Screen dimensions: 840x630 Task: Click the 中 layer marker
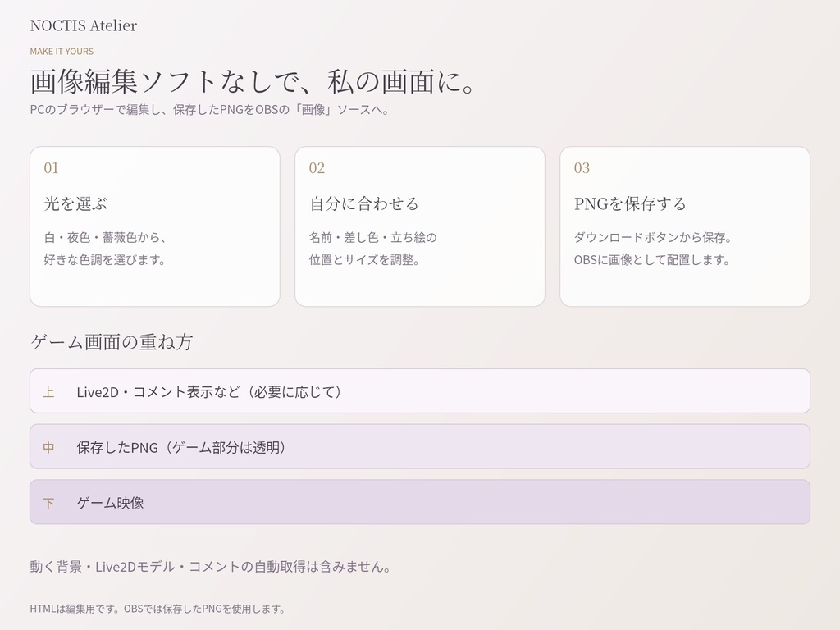point(48,448)
